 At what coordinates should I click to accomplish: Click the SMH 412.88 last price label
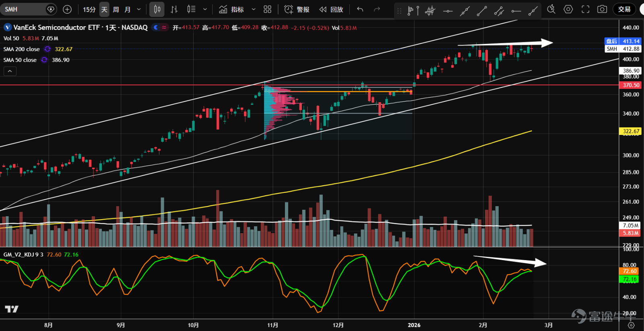[x=622, y=49]
